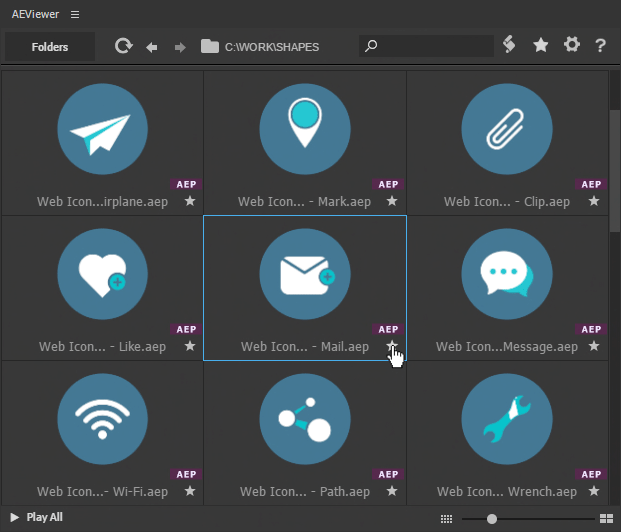The width and height of the screenshot is (621, 532).
Task: Open settings with the gear icon
Action: (x=572, y=44)
